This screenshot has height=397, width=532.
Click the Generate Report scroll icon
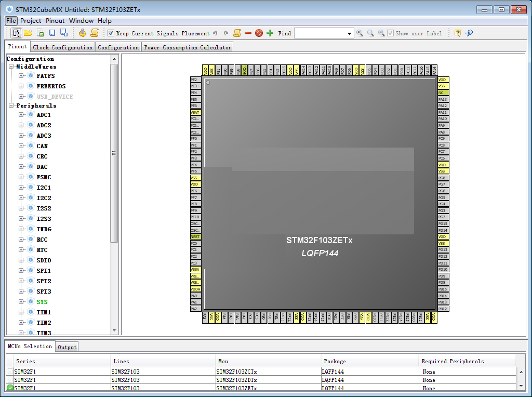coord(95,33)
